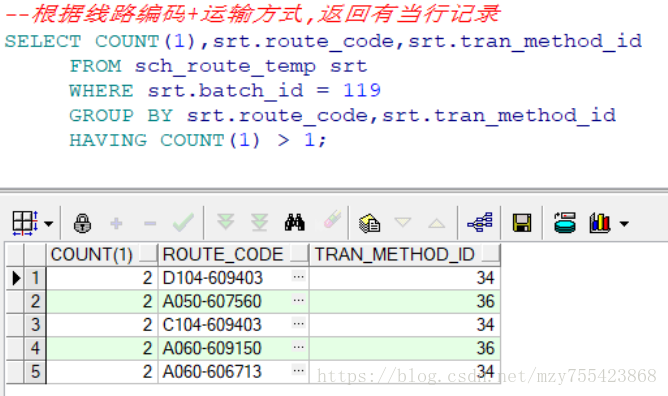668x396 pixels.
Task: Click the floppy disk save icon
Action: (x=522, y=223)
